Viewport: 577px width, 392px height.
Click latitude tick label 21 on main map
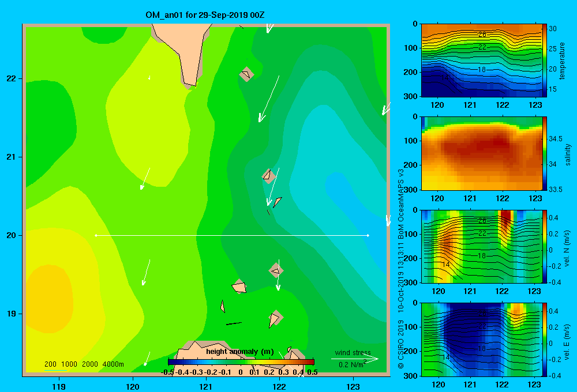[x=11, y=157]
